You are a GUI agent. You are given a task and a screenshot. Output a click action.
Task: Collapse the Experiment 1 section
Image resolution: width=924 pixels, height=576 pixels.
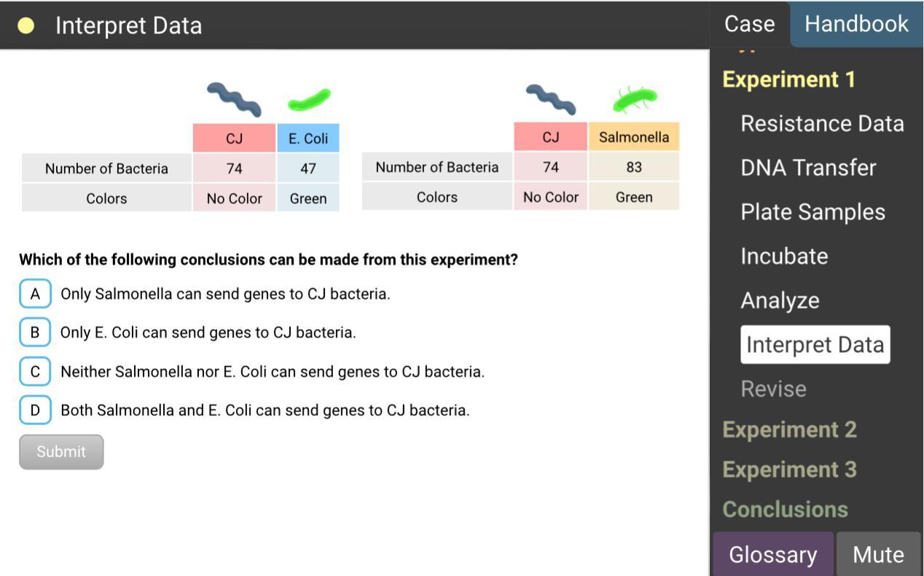pyautogui.click(x=788, y=79)
